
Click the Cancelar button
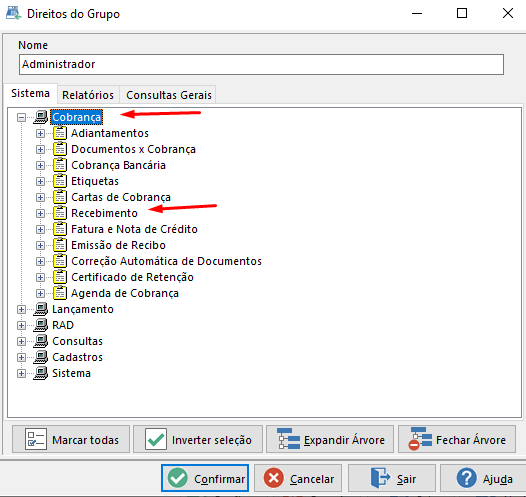click(x=298, y=478)
